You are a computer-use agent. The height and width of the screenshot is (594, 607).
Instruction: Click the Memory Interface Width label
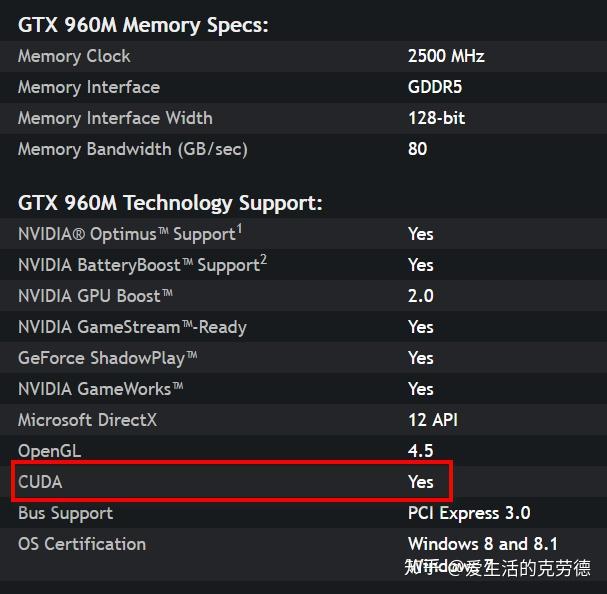(115, 118)
